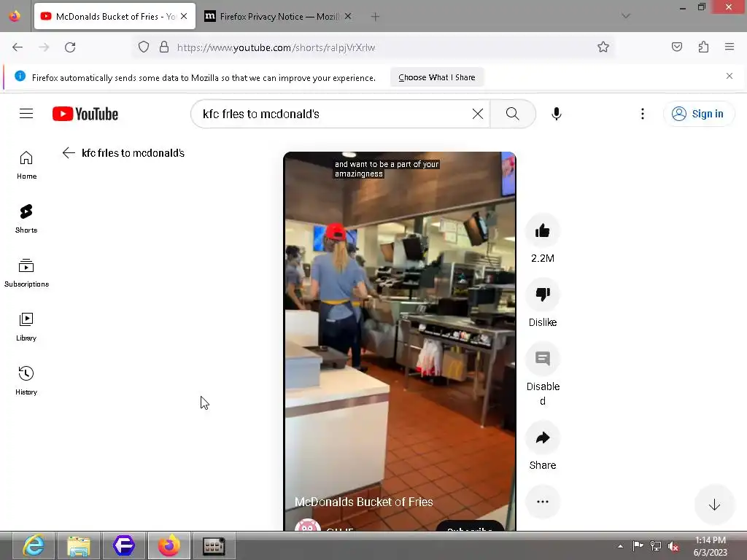Dismiss the Firefox data notification bar
Image resolution: width=747 pixels, height=560 pixels.
click(x=729, y=76)
